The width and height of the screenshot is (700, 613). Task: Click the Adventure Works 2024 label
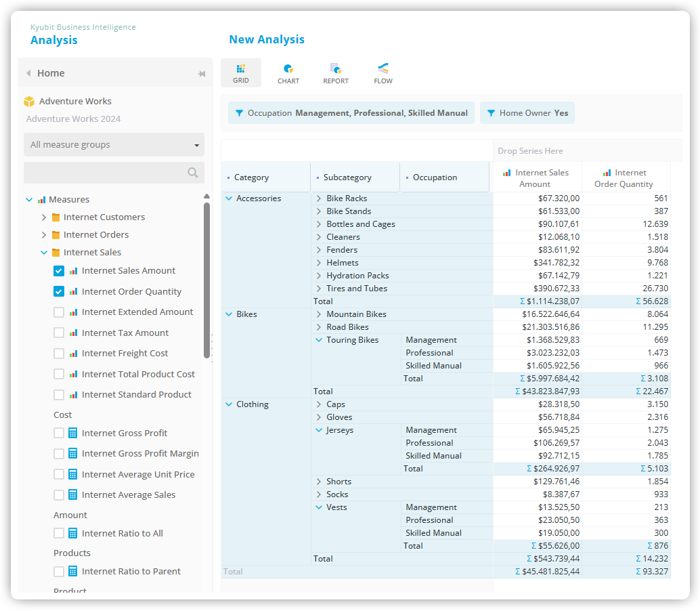(x=73, y=119)
